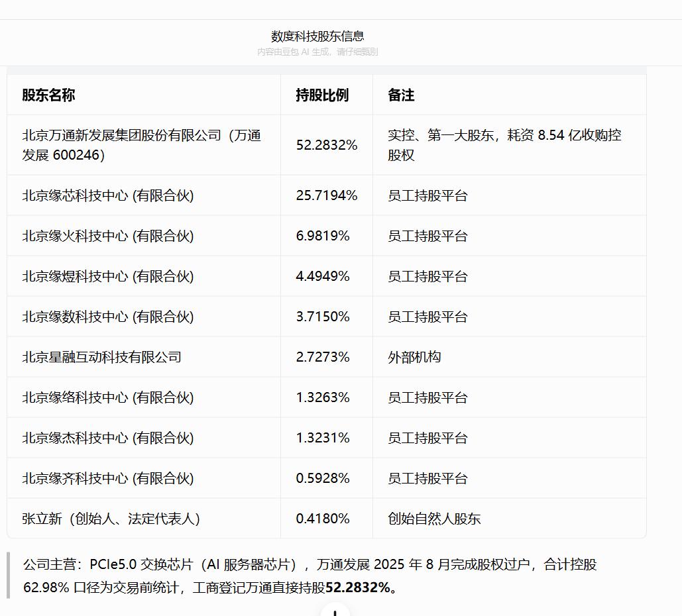682x616 pixels.
Task: Select 北京缘火科技中心 (有限合伙)
Action: click(x=108, y=236)
